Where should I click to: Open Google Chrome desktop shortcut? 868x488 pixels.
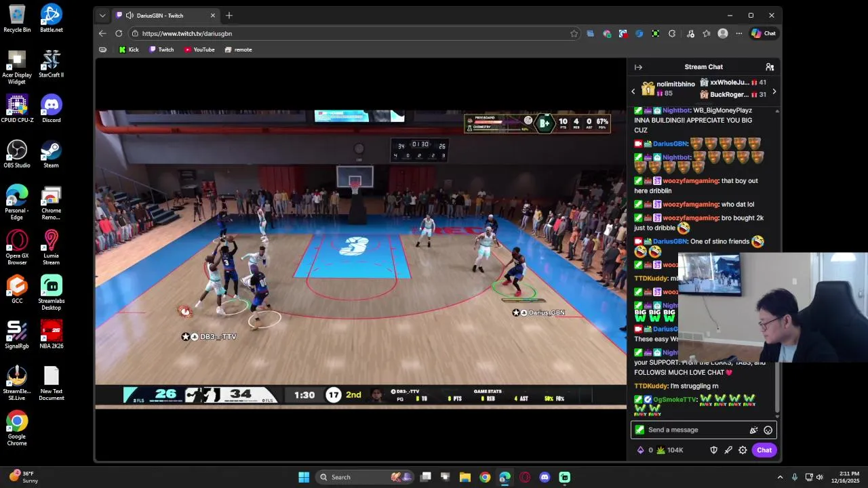(x=17, y=428)
